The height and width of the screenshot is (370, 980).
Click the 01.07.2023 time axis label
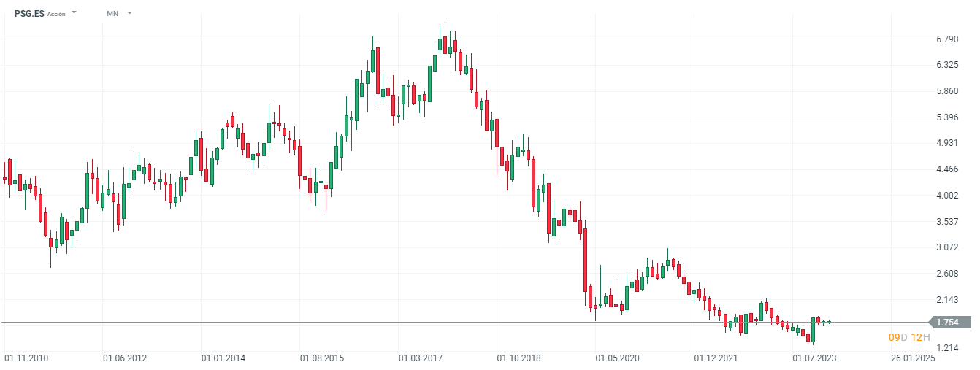coord(815,359)
